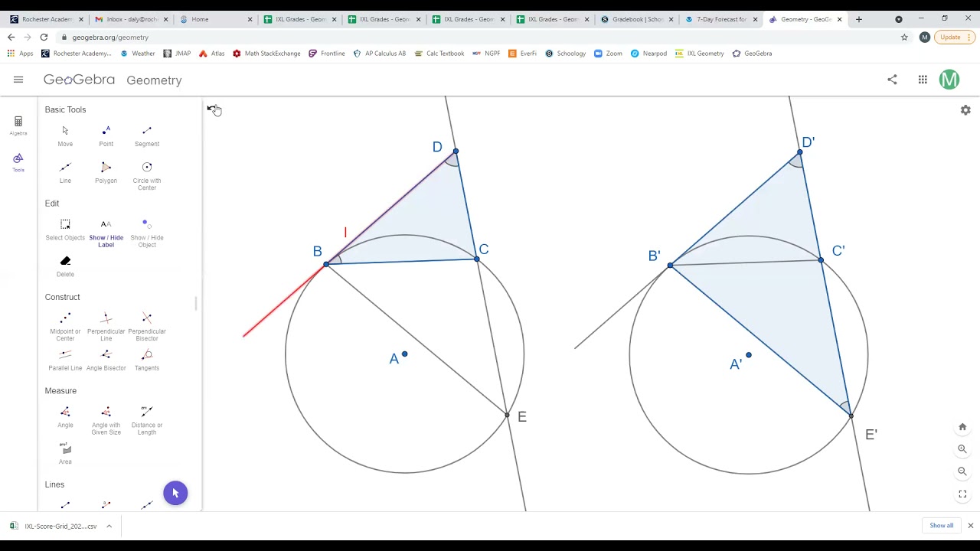Viewport: 980px width, 551px height.
Task: Open options arrow for IXL-Score-Grid download
Action: click(109, 526)
